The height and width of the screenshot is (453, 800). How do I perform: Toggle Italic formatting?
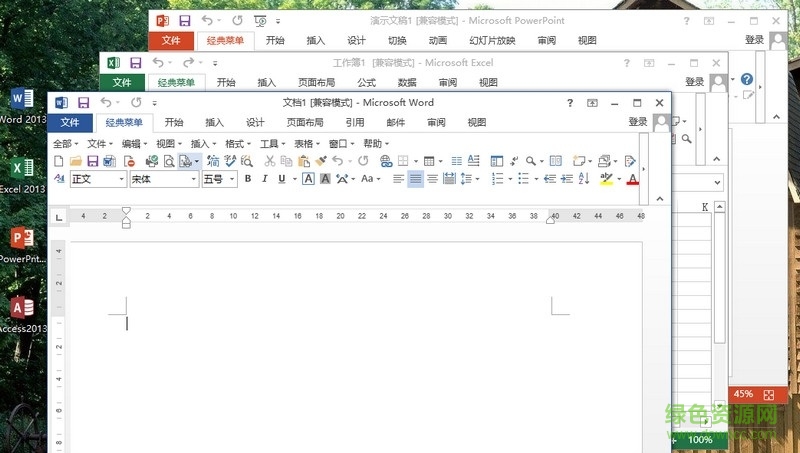click(265, 179)
